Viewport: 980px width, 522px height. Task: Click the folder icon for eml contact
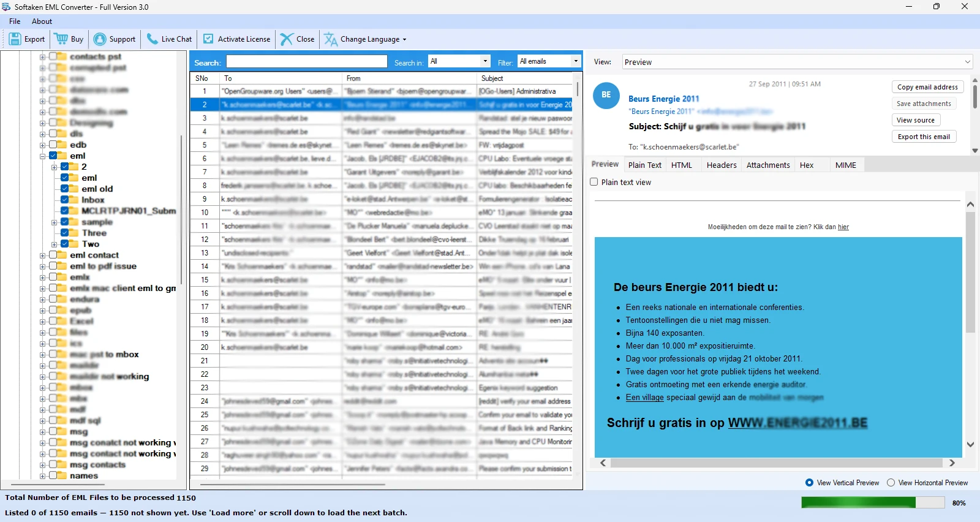(x=62, y=255)
